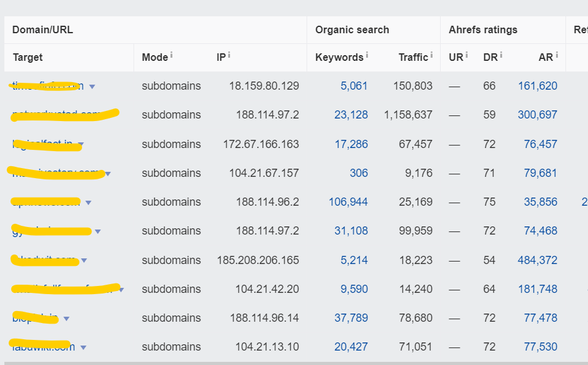Image resolution: width=588 pixels, height=365 pixels.
Task: Sort by the UR column header
Action: [x=456, y=58]
